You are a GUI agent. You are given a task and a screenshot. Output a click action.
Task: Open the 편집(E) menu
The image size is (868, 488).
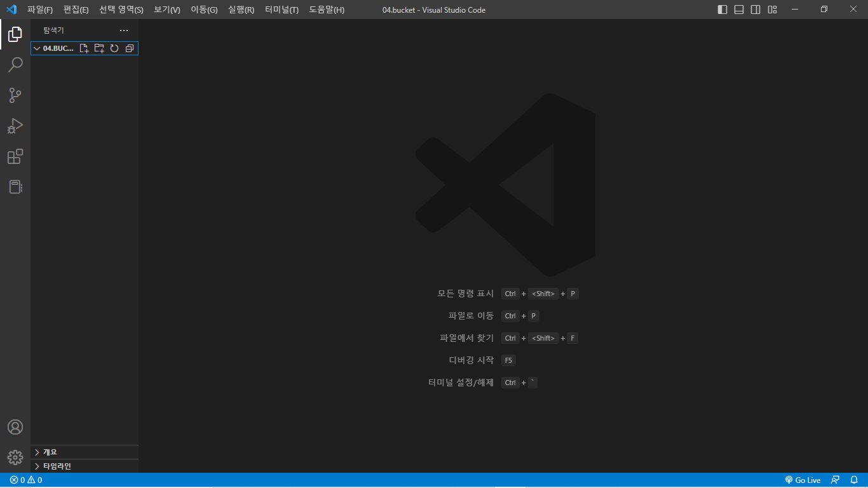[76, 10]
